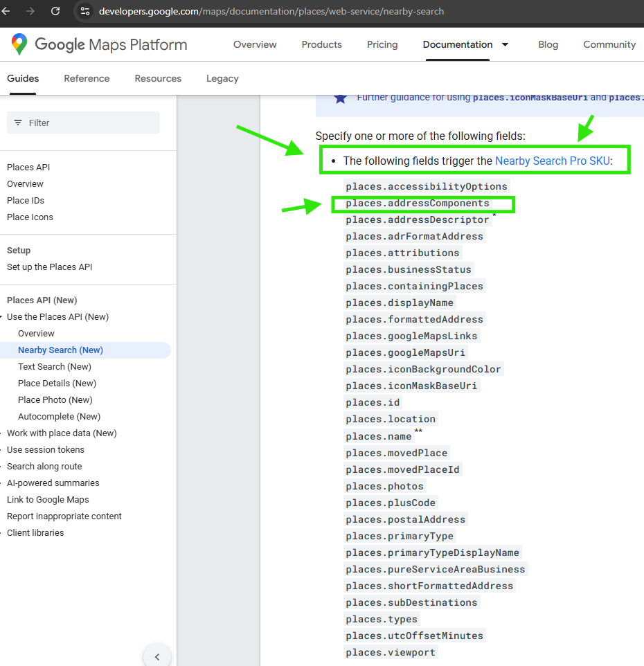Collapse sidebar with the chevron button
The width and height of the screenshot is (644, 666).
click(157, 656)
